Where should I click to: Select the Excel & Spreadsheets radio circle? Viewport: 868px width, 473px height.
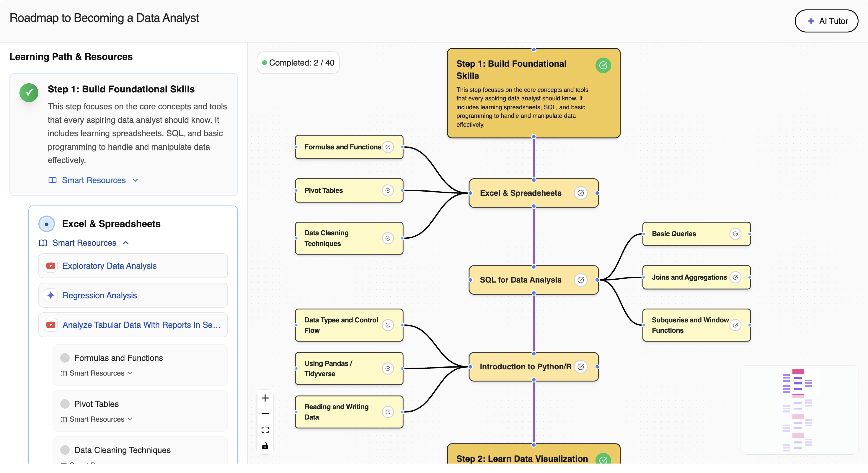click(47, 224)
